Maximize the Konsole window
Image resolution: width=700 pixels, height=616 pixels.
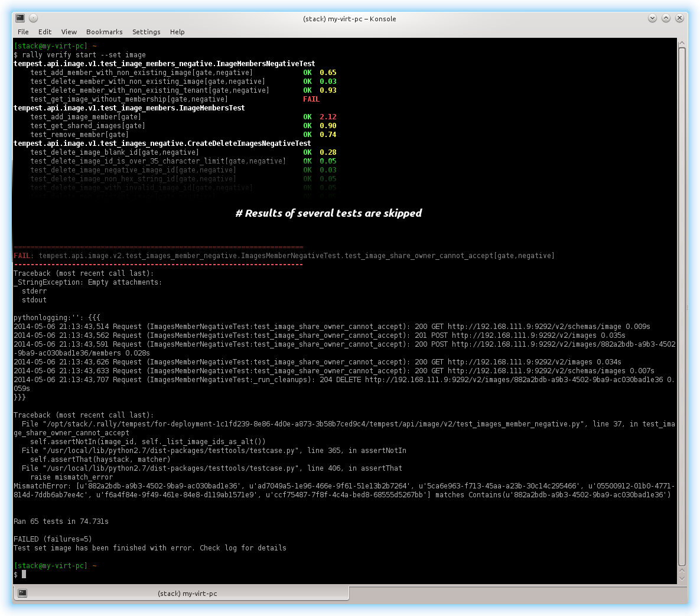(x=666, y=18)
